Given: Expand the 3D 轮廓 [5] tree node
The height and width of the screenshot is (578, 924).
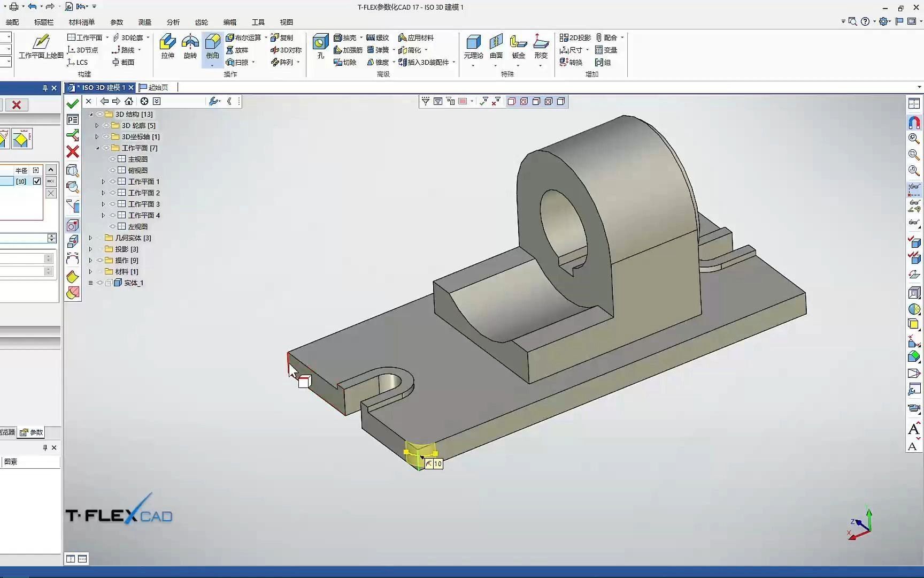Looking at the screenshot, I should pyautogui.click(x=96, y=125).
